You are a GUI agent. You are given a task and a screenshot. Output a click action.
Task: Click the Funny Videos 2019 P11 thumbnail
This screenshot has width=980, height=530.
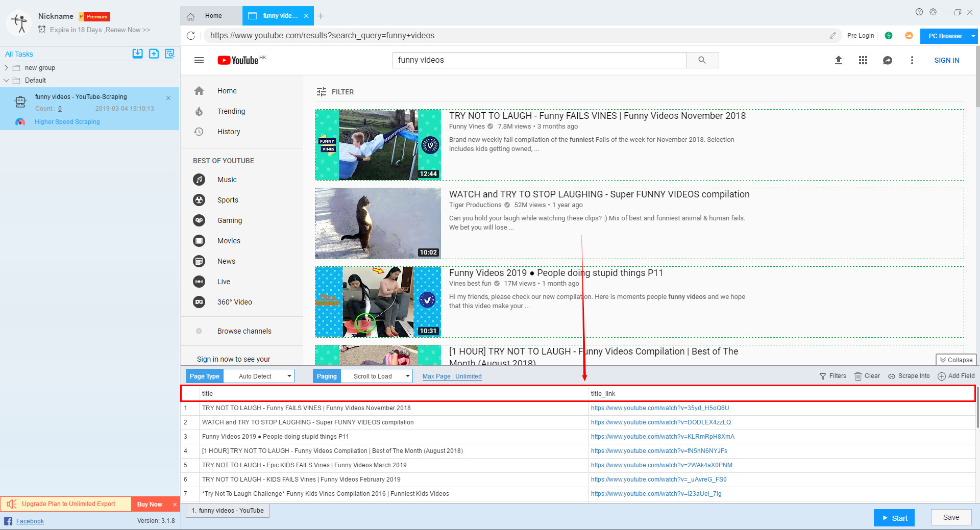(x=378, y=302)
